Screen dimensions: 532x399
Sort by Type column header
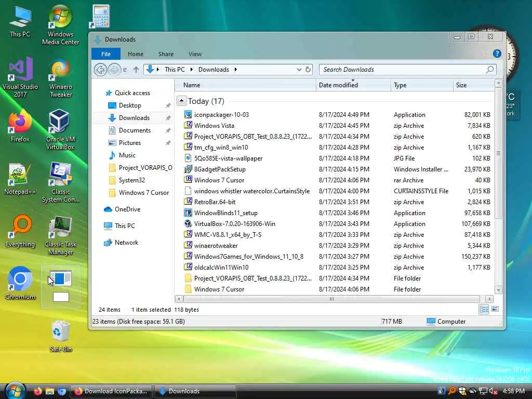point(422,85)
